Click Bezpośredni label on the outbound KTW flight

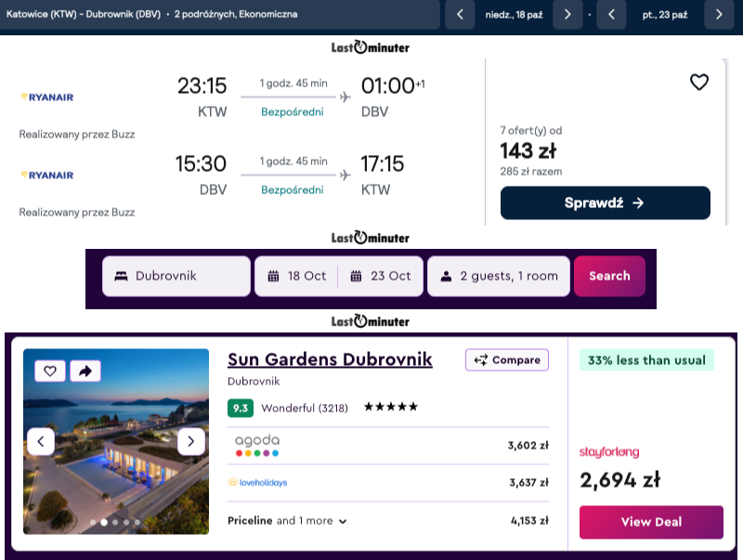(293, 112)
